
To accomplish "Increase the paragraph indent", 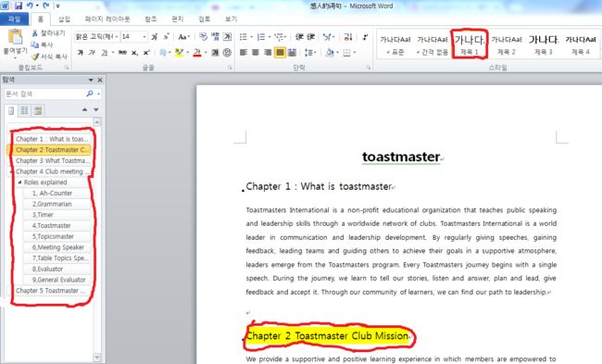I will [310, 37].
